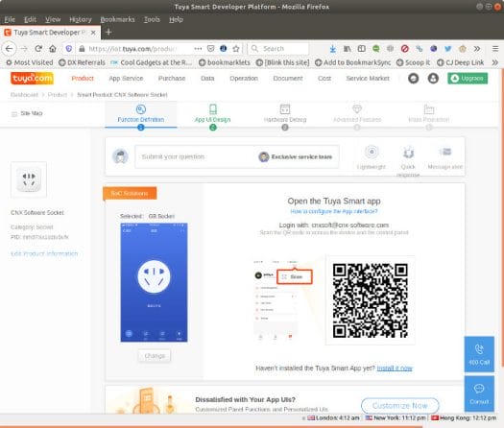The width and height of the screenshot is (504, 428).
Task: Click the support agent avatar icon
Action: coord(120,156)
